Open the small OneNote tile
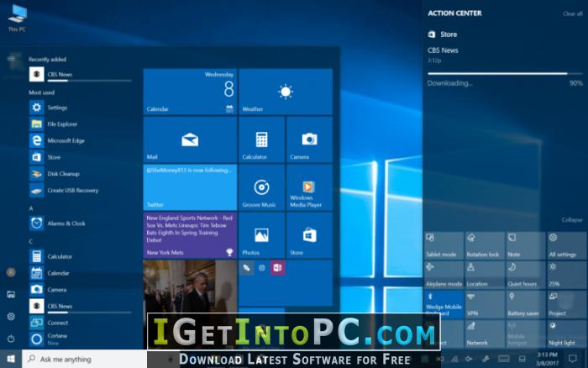This screenshot has width=588, height=368. [x=277, y=268]
